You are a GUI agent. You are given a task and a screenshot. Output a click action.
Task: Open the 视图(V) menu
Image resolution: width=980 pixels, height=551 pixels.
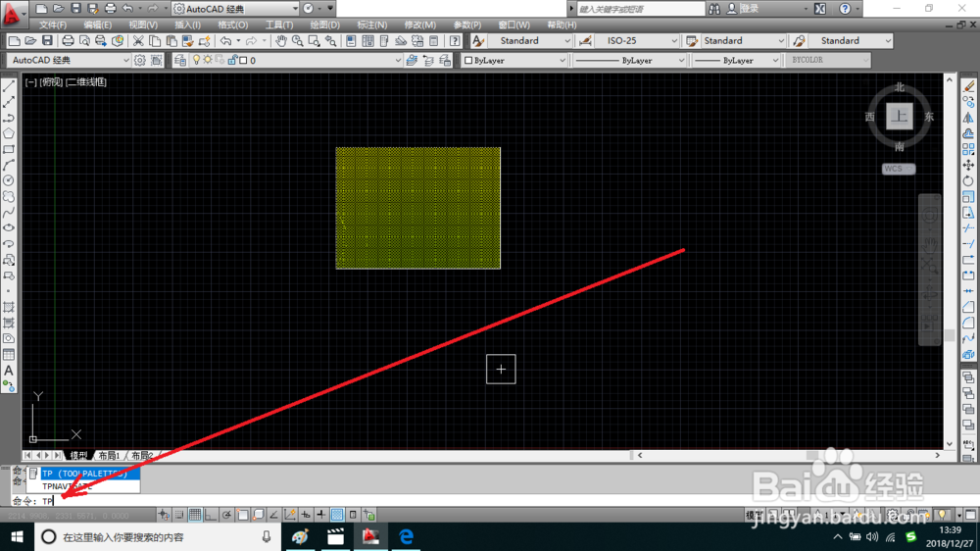pyautogui.click(x=143, y=25)
